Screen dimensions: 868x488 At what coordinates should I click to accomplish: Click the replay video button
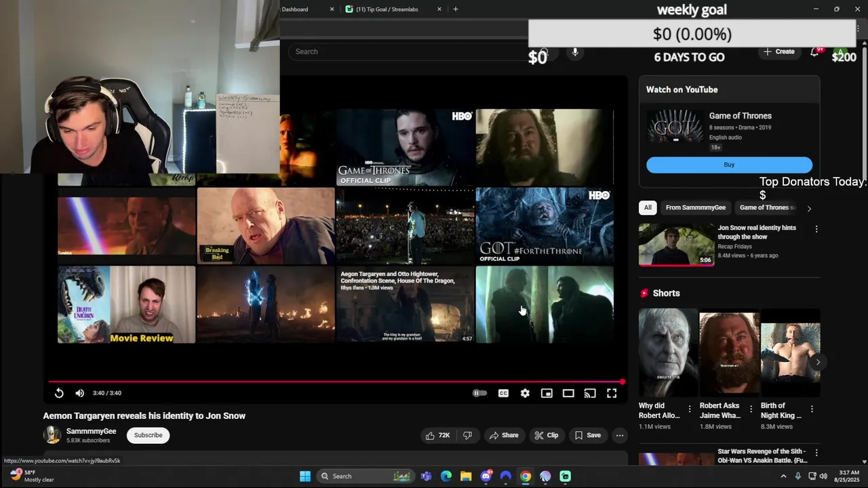click(x=59, y=393)
